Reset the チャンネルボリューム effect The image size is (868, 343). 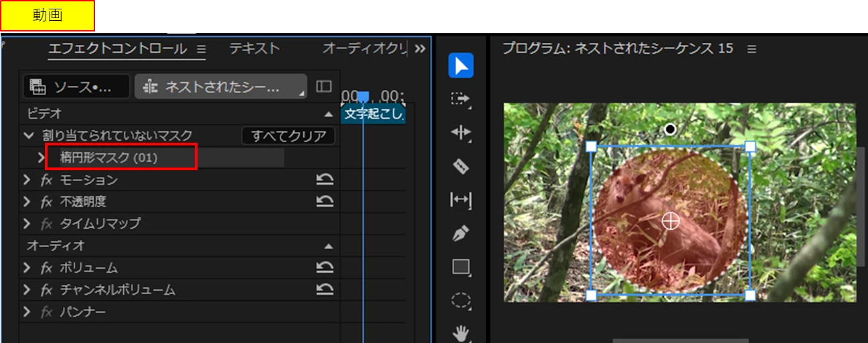[x=325, y=289]
